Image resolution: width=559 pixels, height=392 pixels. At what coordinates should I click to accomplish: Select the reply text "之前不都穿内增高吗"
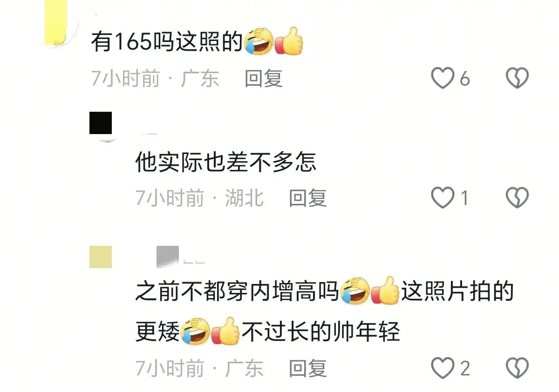coord(237,292)
